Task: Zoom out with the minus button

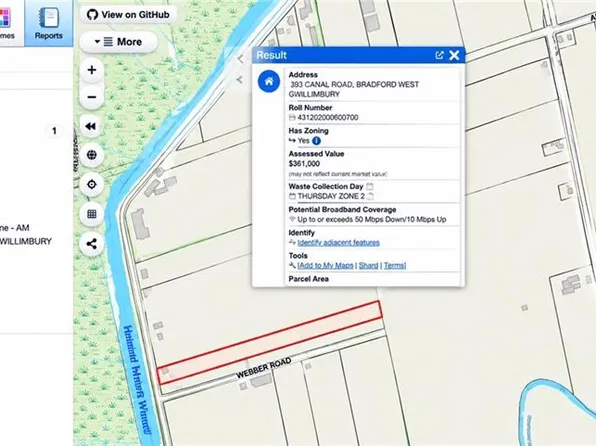Action: pyautogui.click(x=92, y=97)
